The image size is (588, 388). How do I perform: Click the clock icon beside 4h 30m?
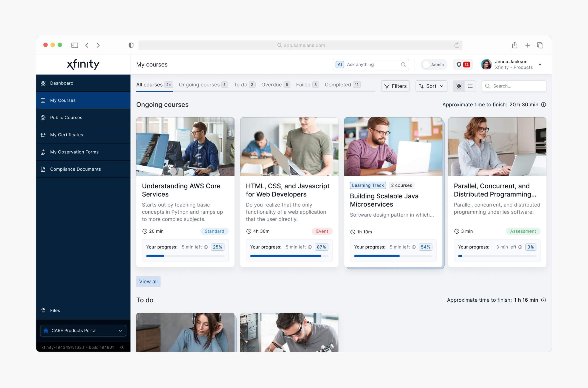249,231
